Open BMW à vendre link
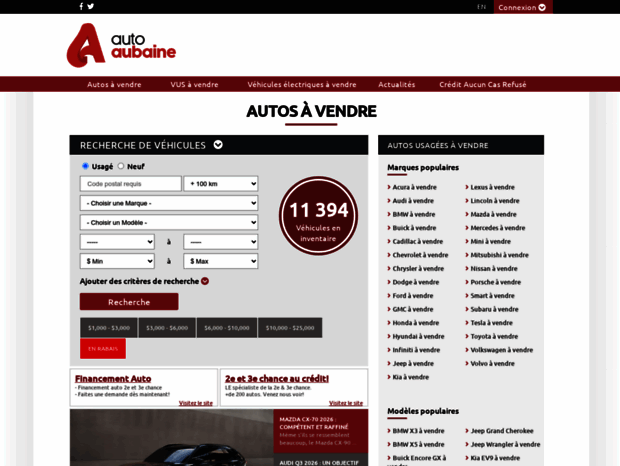The width and height of the screenshot is (620, 466). pyautogui.click(x=414, y=214)
